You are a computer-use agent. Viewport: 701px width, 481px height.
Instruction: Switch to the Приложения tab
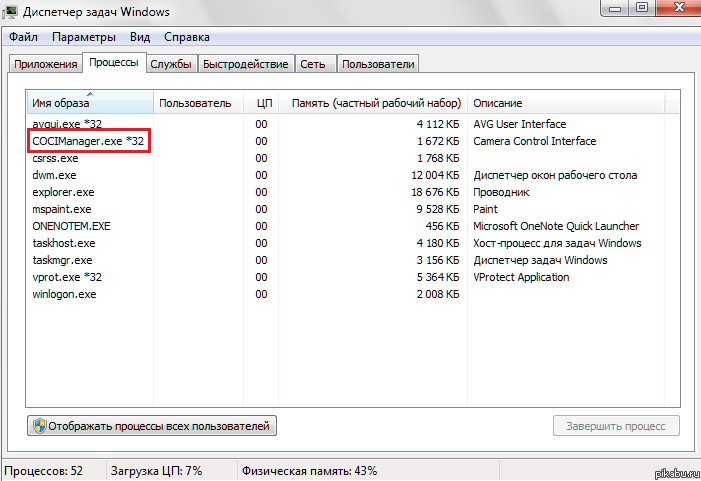pos(46,64)
